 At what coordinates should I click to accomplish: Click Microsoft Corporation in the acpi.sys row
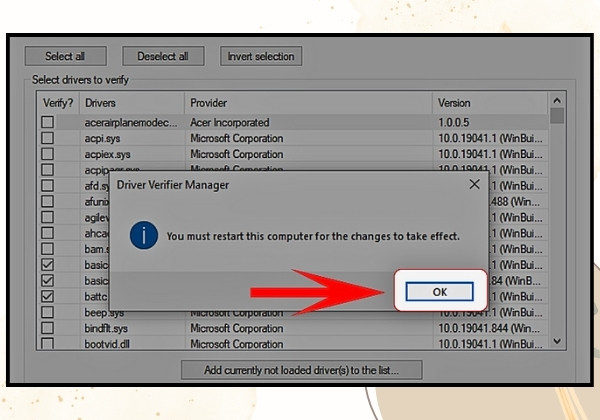click(237, 138)
